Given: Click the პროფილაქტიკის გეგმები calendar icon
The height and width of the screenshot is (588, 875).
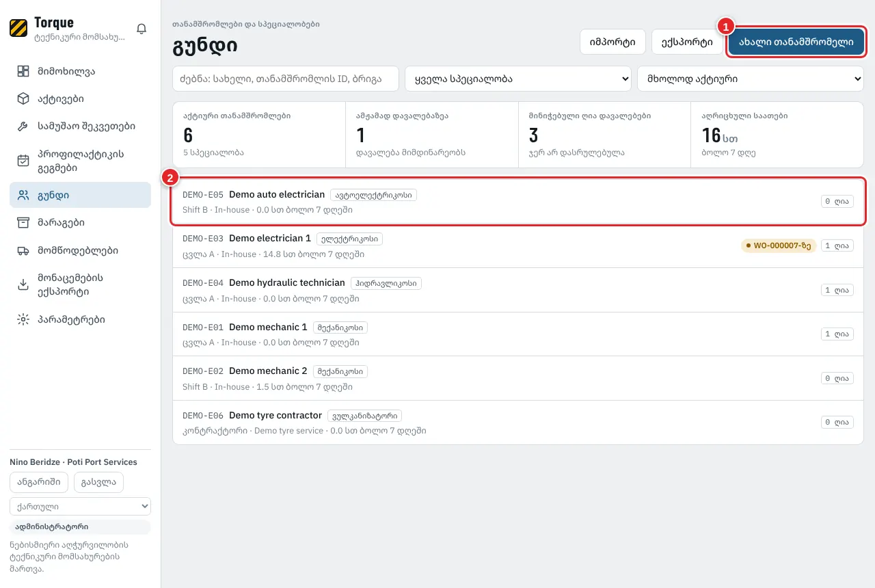Looking at the screenshot, I should [x=23, y=161].
